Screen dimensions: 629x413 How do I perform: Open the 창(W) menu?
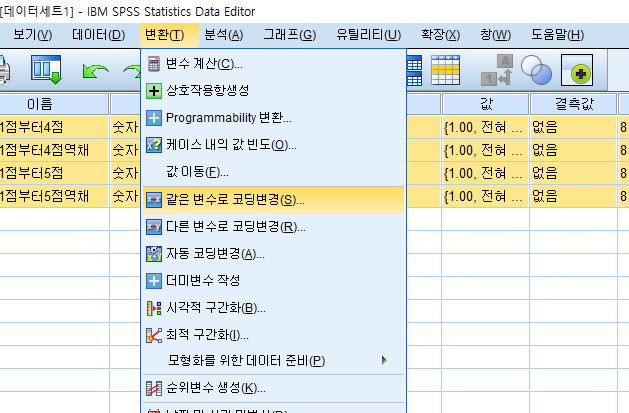pyautogui.click(x=495, y=35)
